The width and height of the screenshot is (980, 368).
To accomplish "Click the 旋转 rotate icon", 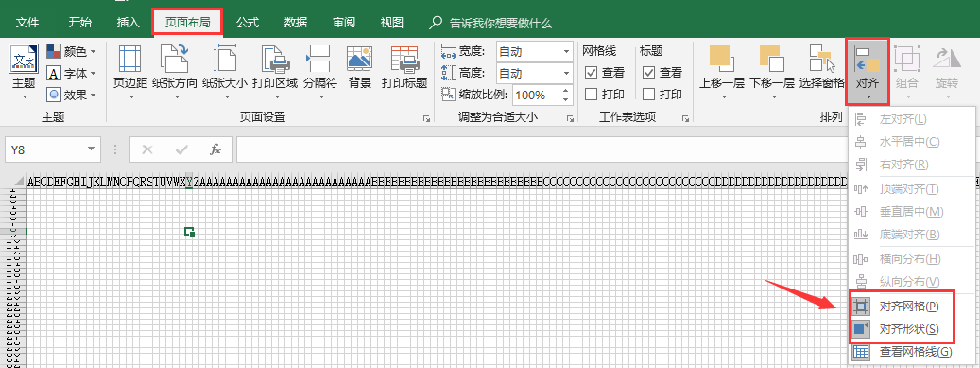I will (946, 59).
